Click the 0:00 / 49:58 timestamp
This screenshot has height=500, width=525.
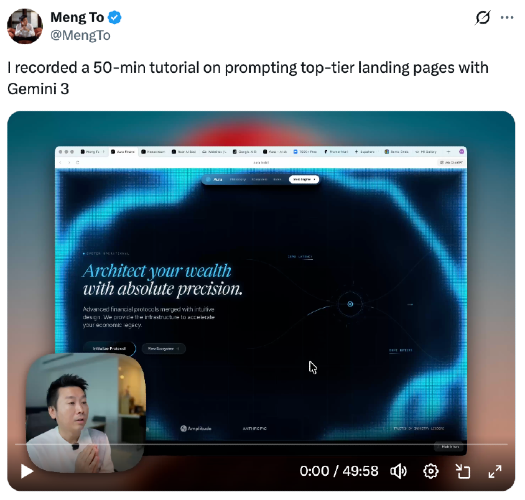click(x=339, y=471)
